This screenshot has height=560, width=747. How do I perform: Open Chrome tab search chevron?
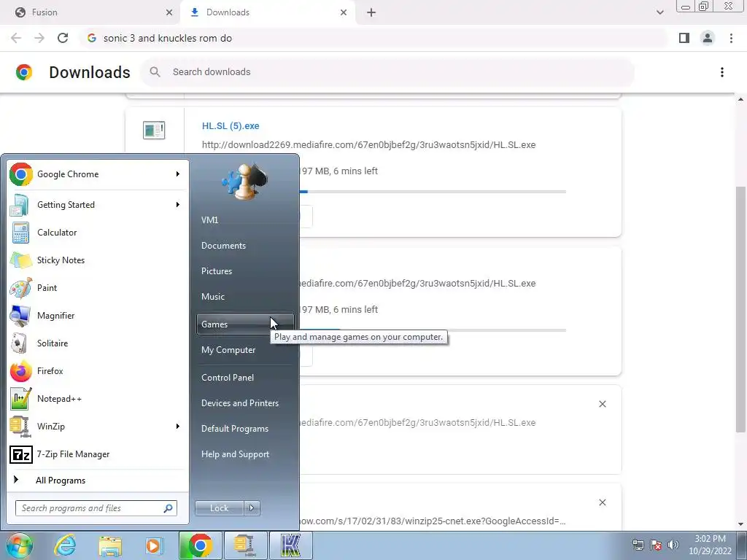click(x=659, y=12)
